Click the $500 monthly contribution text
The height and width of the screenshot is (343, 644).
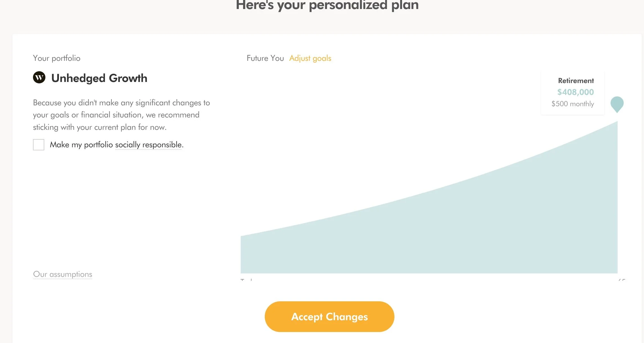pyautogui.click(x=573, y=104)
